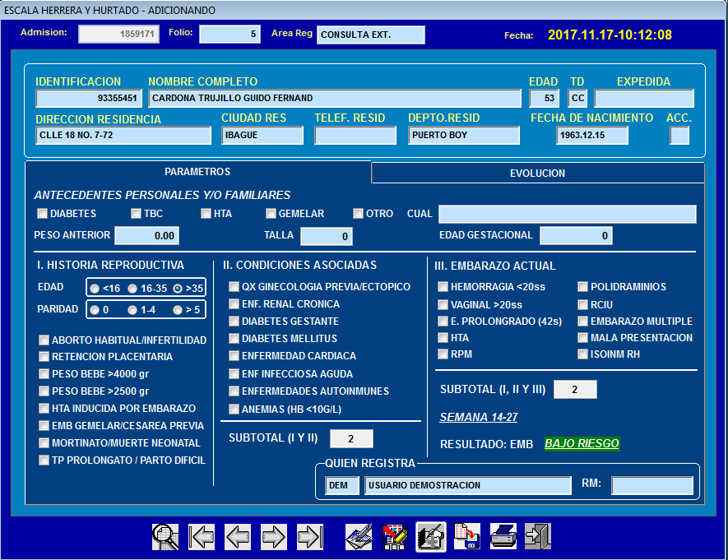Click the add new record icon
The height and width of the screenshot is (560, 728).
pos(431,537)
